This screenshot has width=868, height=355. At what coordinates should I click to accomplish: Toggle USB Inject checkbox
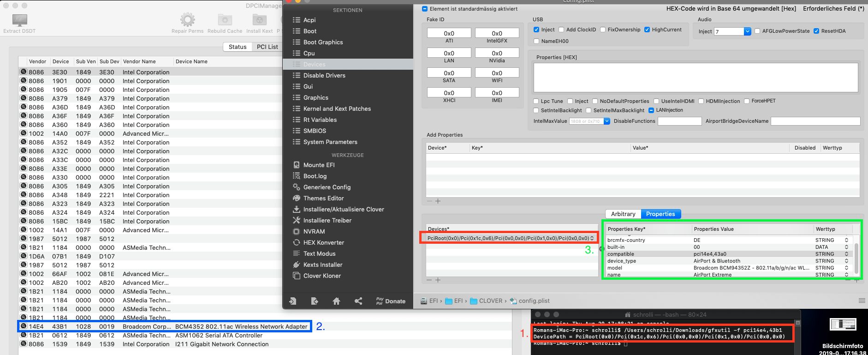point(536,30)
